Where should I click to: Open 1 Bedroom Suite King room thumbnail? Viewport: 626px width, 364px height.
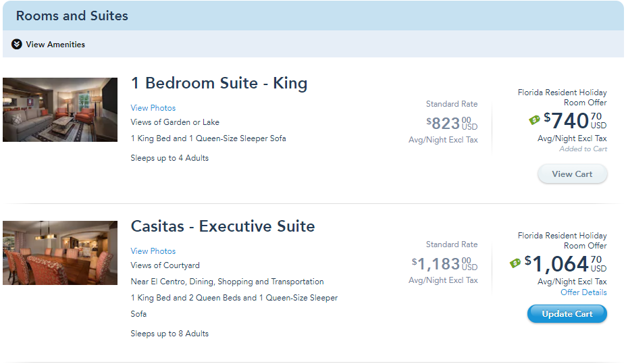tap(60, 110)
